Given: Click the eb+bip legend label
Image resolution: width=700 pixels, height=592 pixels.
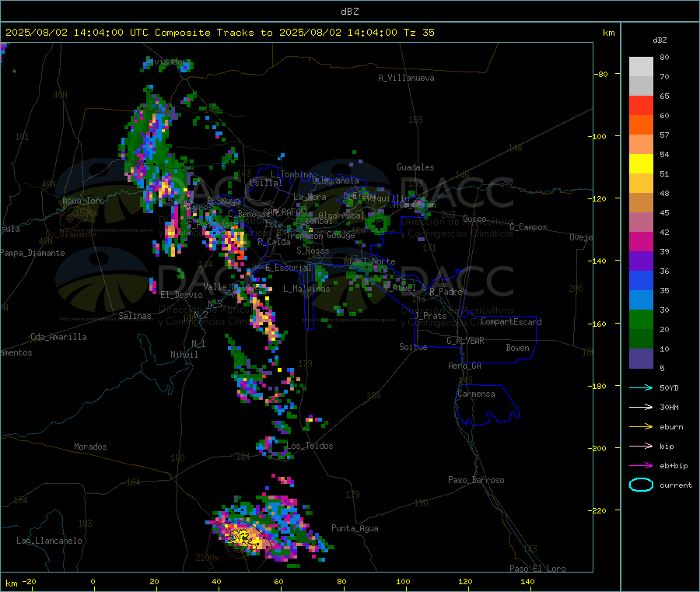Looking at the screenshot, I should (x=674, y=466).
